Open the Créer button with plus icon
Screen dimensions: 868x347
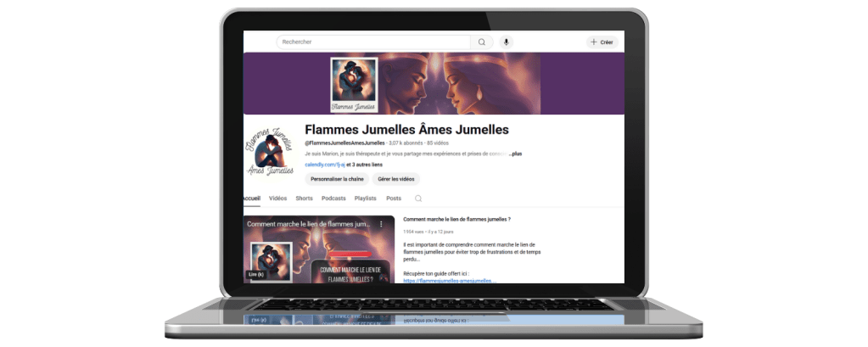coord(602,42)
